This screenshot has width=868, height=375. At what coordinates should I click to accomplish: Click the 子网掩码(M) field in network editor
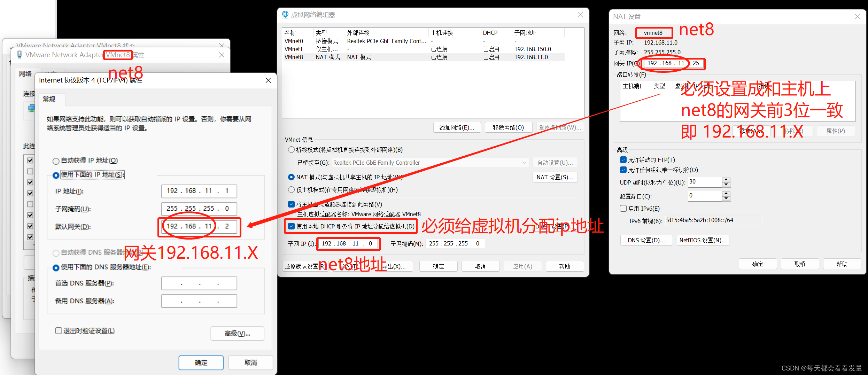pos(455,244)
